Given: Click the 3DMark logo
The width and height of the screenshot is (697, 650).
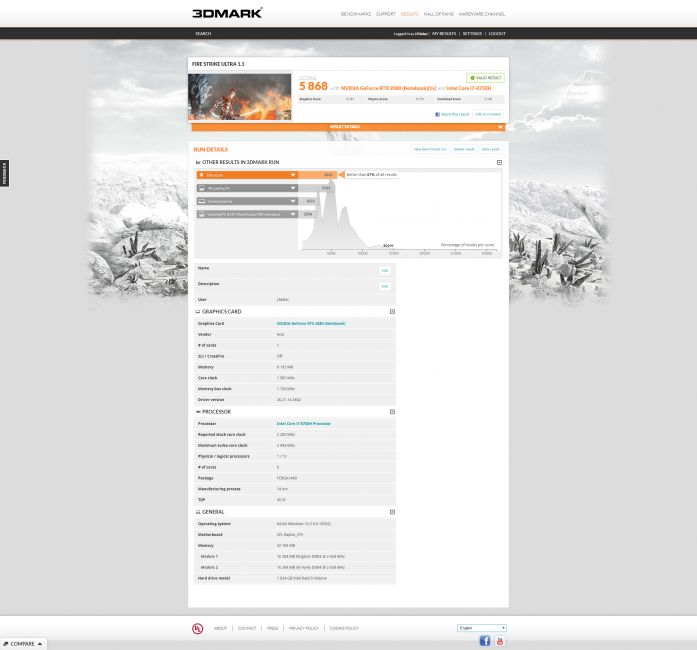Looking at the screenshot, I should pos(227,13).
